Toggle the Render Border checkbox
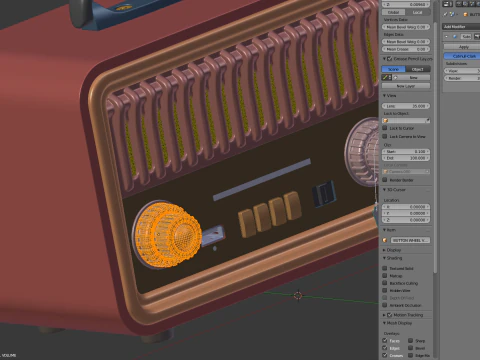 tap(385, 180)
